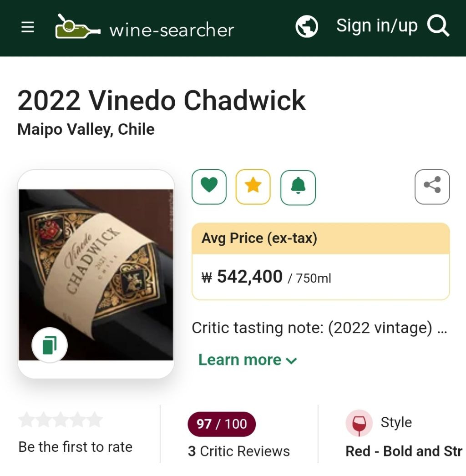The image size is (466, 476).
Task: Expand the Learn more section
Action: pyautogui.click(x=248, y=360)
